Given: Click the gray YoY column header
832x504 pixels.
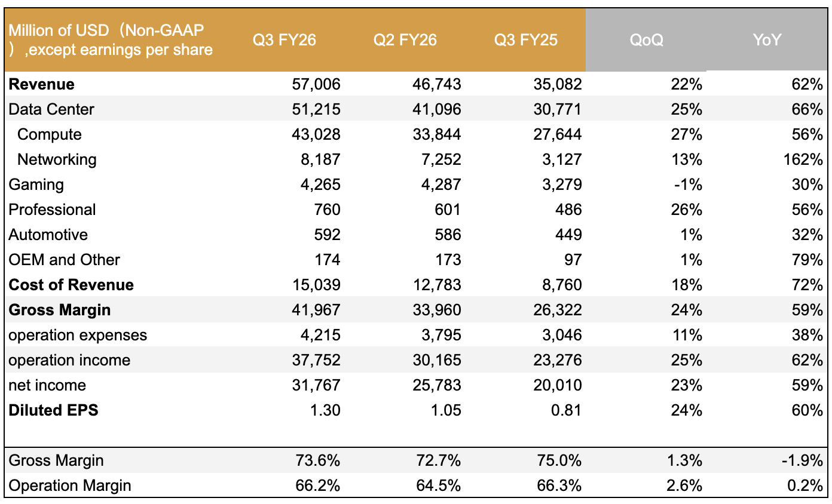Looking at the screenshot, I should [x=767, y=40].
